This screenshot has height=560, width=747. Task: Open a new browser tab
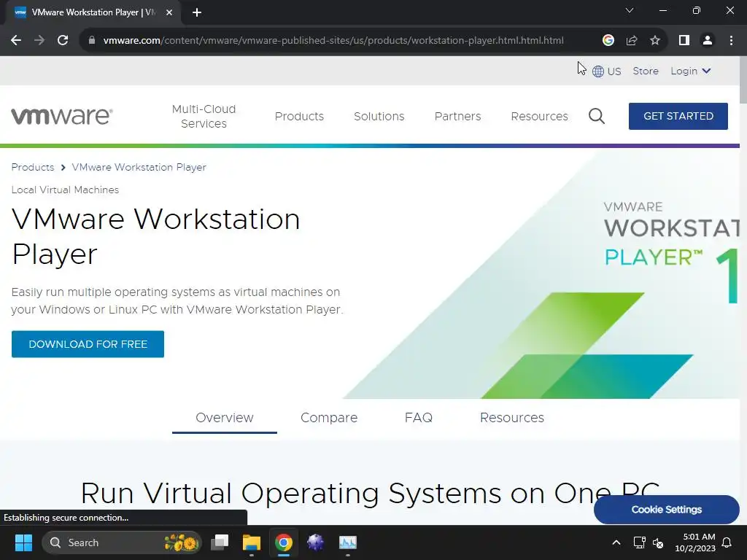(197, 13)
